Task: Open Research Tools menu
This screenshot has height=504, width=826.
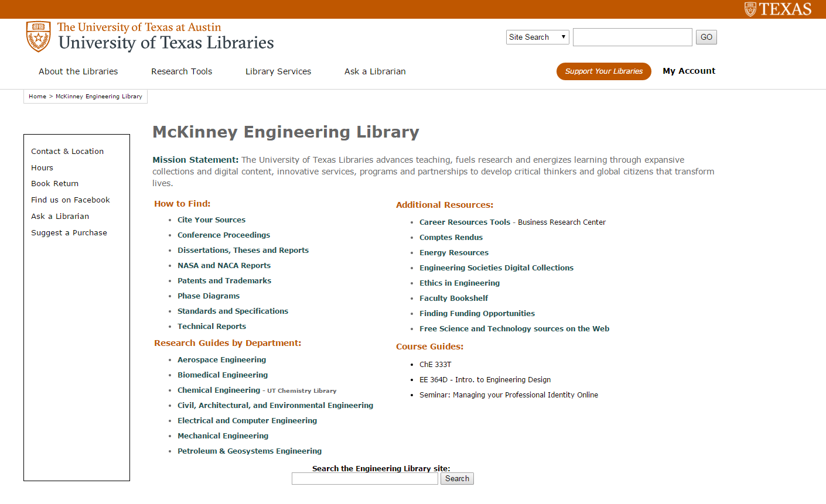Action: click(x=182, y=71)
